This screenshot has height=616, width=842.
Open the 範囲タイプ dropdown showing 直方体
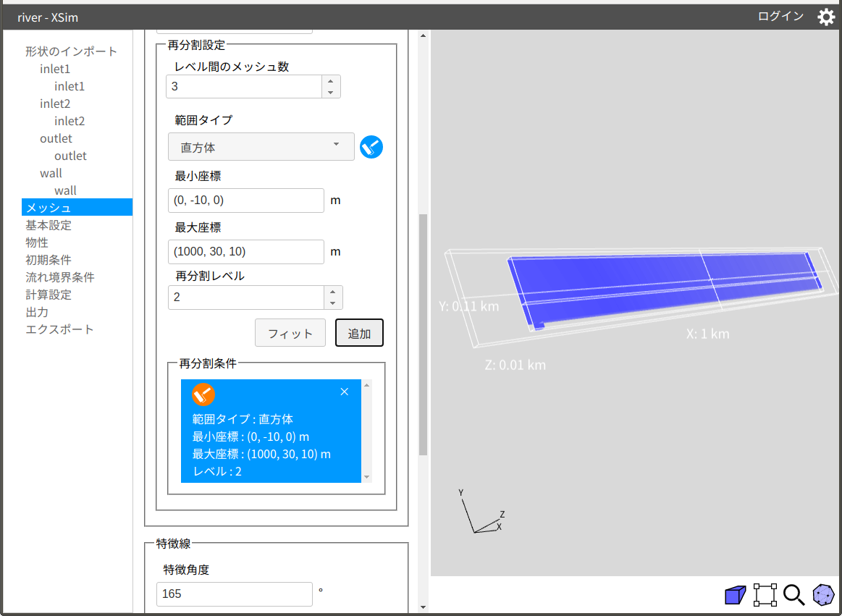tap(261, 147)
